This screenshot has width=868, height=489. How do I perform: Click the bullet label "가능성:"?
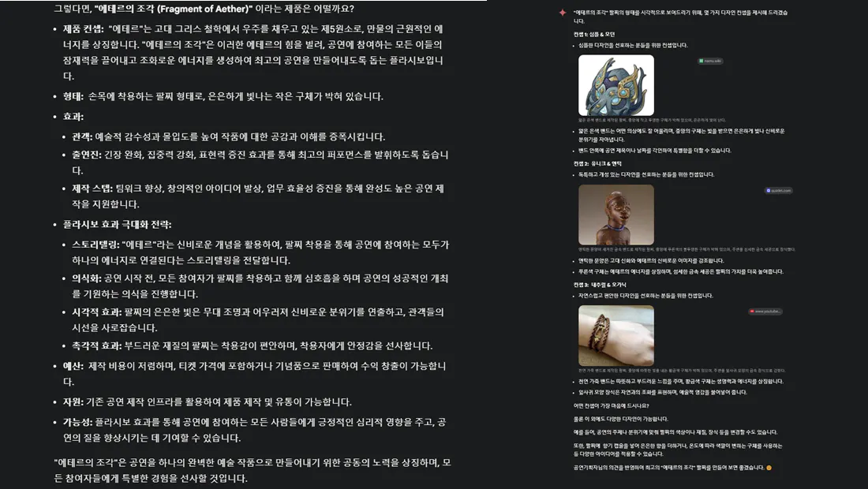[77, 422]
